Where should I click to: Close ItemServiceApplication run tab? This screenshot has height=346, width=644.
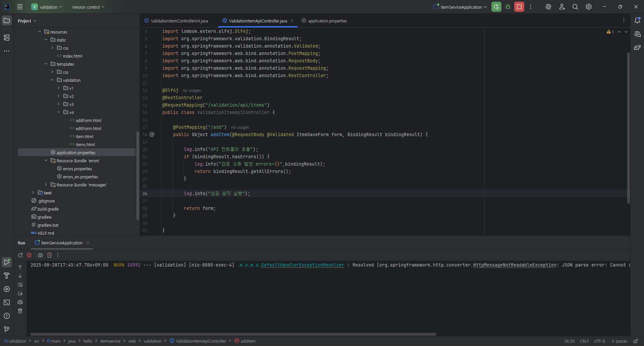coord(88,243)
